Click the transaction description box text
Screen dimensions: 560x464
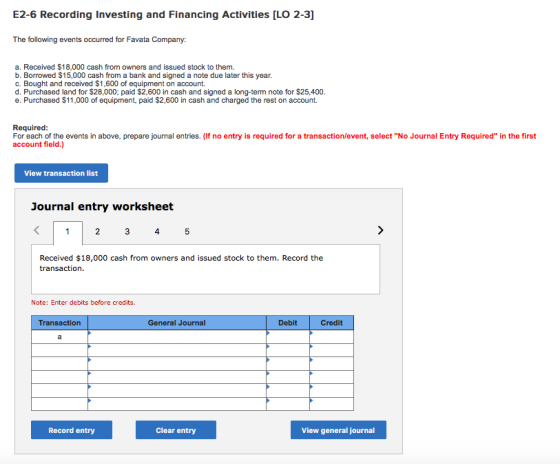point(181,263)
